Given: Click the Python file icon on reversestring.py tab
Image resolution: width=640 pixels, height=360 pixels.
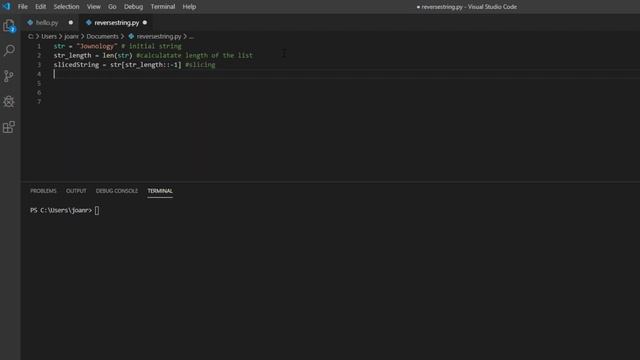Looking at the screenshot, I should (x=89, y=22).
